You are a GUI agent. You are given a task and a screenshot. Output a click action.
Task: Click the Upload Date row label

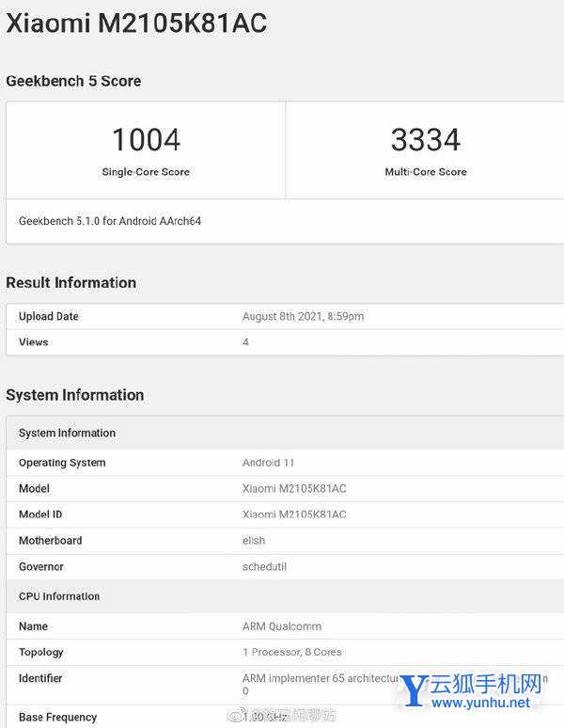click(x=49, y=317)
